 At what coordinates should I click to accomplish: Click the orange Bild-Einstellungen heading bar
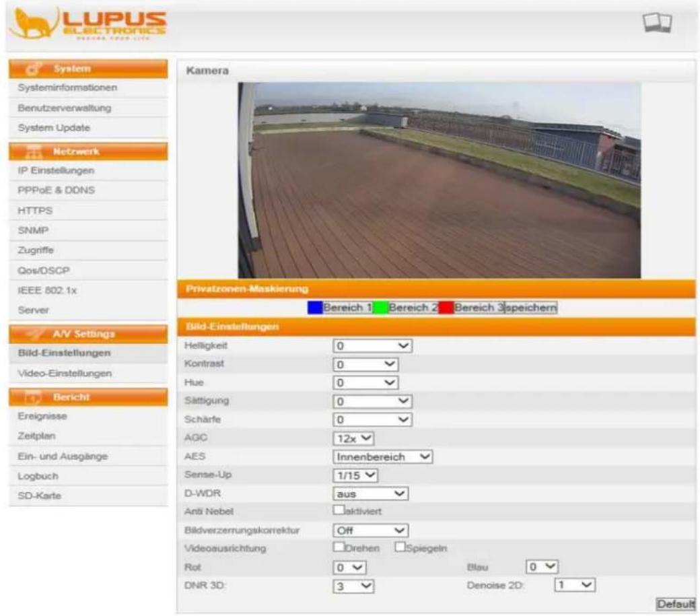click(436, 327)
